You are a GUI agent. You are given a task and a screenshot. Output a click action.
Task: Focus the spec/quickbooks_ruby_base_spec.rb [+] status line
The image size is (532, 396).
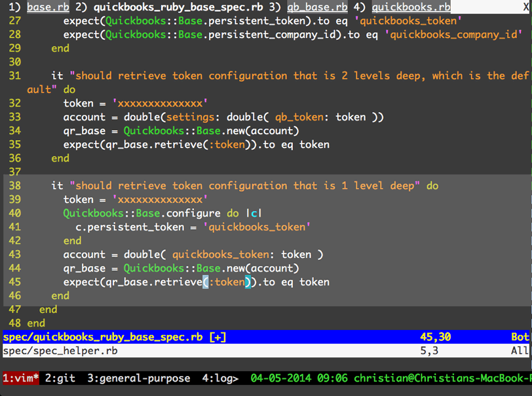(x=266, y=336)
